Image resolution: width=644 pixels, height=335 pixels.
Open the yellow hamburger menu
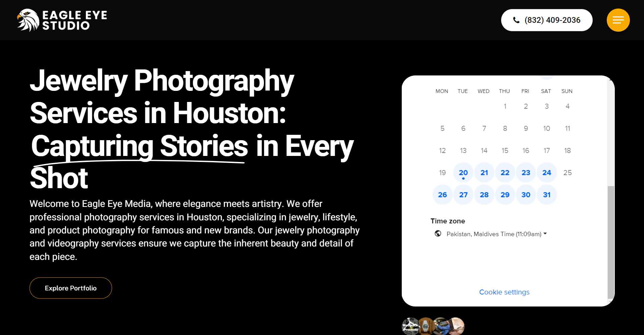(618, 20)
